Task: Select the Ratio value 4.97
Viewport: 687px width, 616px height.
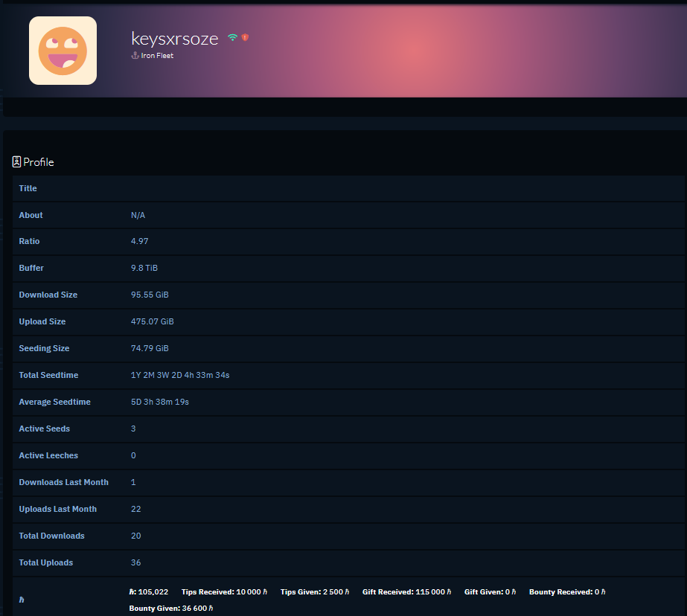Action: 140,241
